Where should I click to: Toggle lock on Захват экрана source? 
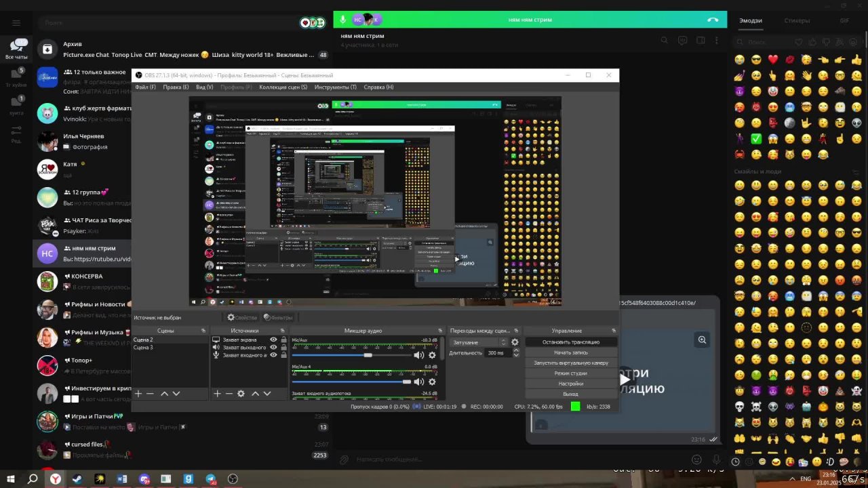point(283,340)
